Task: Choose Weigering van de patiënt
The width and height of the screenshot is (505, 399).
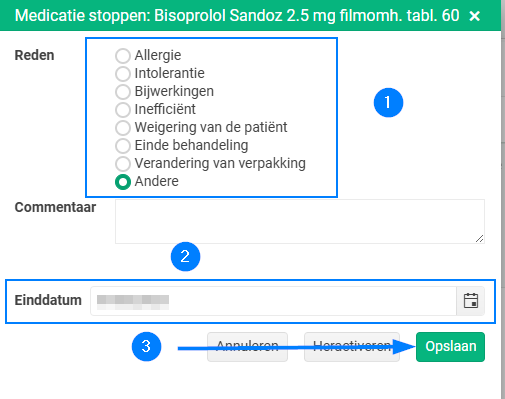Action: click(x=123, y=127)
